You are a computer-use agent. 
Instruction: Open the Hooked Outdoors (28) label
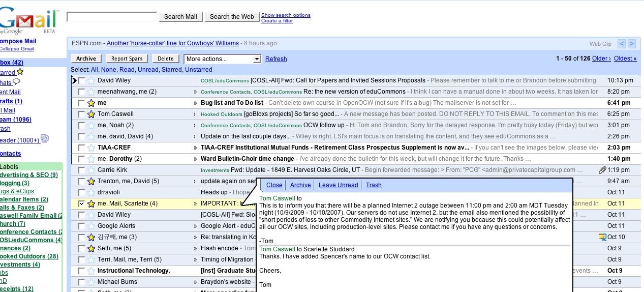point(29,256)
